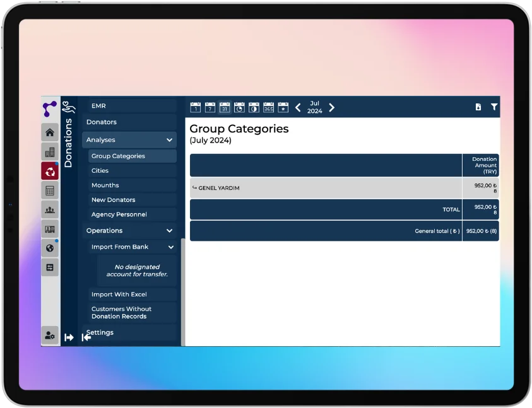The width and height of the screenshot is (532, 408).
Task: Select the 365-day yearly calendar icon
Action: pyautogui.click(x=268, y=107)
